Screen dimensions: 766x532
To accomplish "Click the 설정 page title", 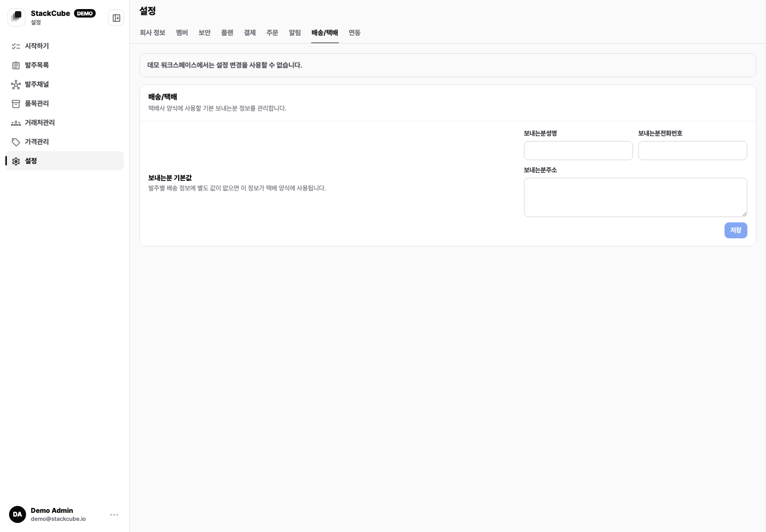I will (147, 11).
